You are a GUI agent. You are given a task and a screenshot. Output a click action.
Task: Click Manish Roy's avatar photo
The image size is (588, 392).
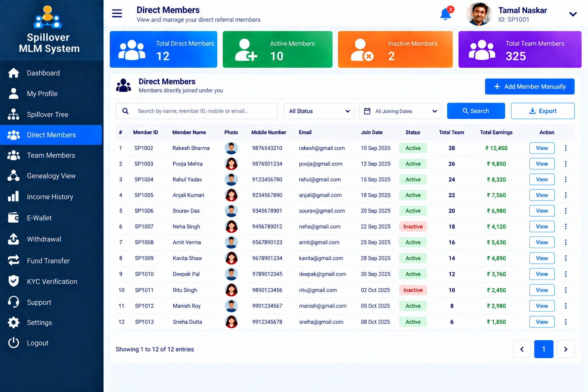tap(231, 306)
